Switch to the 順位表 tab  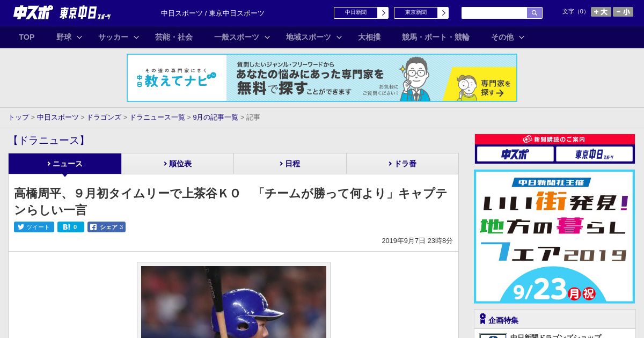[x=178, y=164]
